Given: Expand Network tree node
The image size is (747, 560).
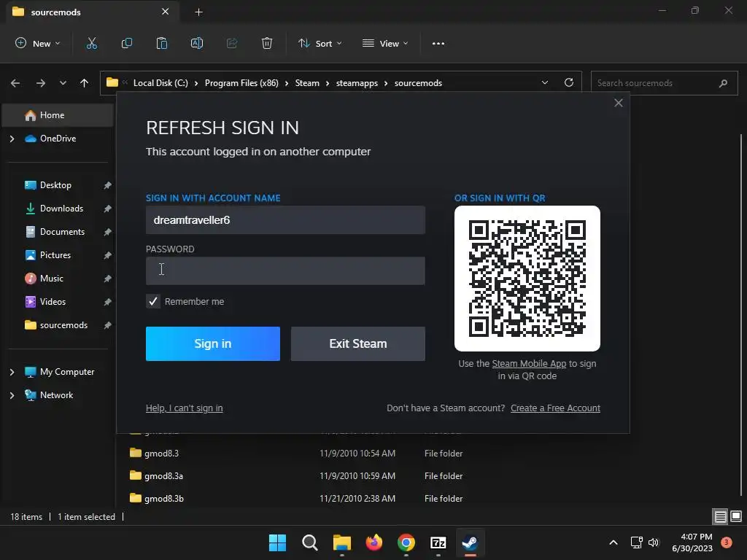Looking at the screenshot, I should [x=12, y=395].
